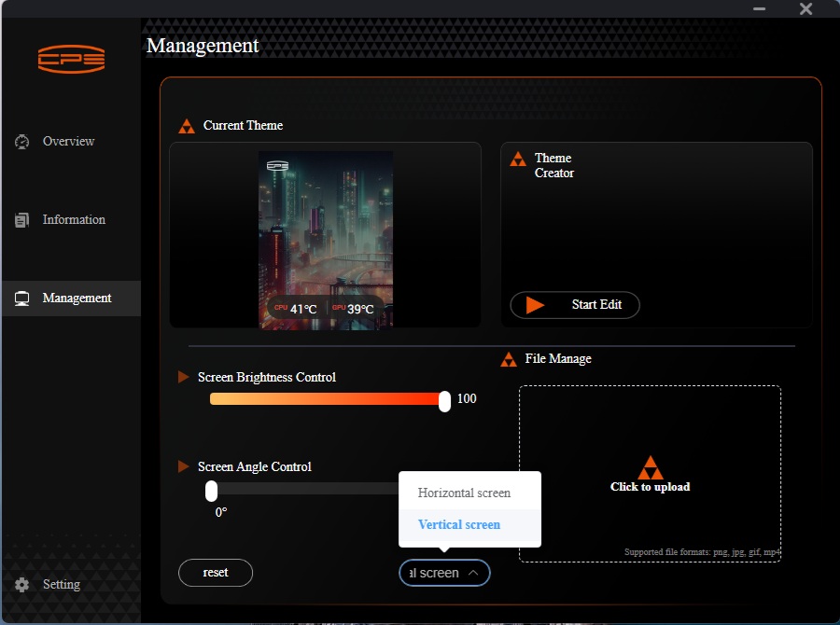Click the screen angle slider handle
The width and height of the screenshot is (840, 625).
212,491
